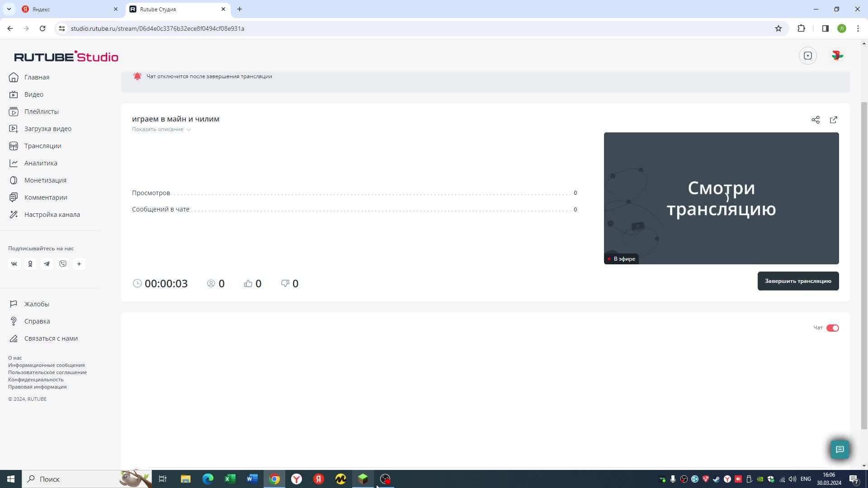
Task: Click the share stream icon
Action: tap(816, 120)
